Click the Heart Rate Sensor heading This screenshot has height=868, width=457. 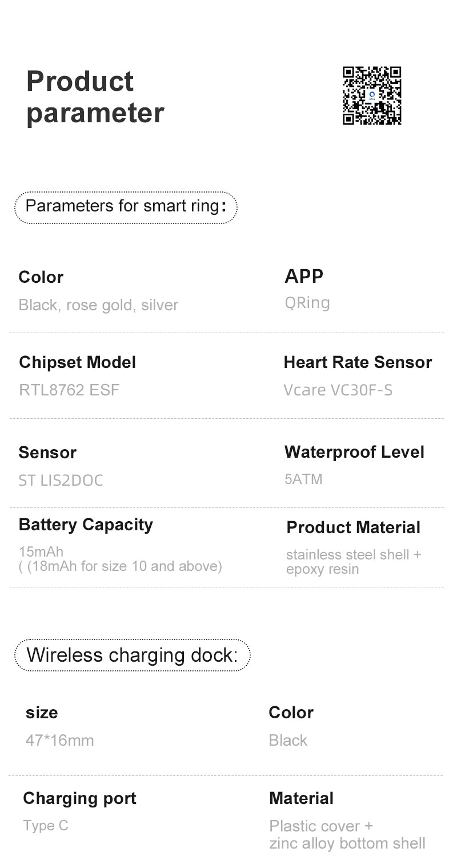pyautogui.click(x=358, y=362)
